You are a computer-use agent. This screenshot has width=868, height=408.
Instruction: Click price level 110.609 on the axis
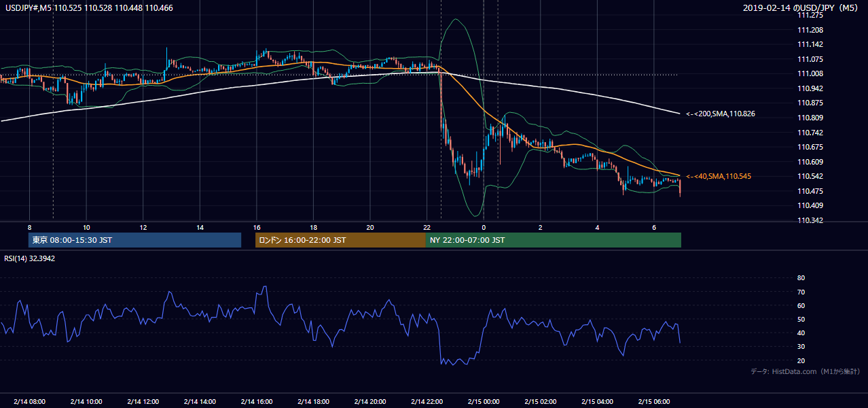click(x=810, y=162)
